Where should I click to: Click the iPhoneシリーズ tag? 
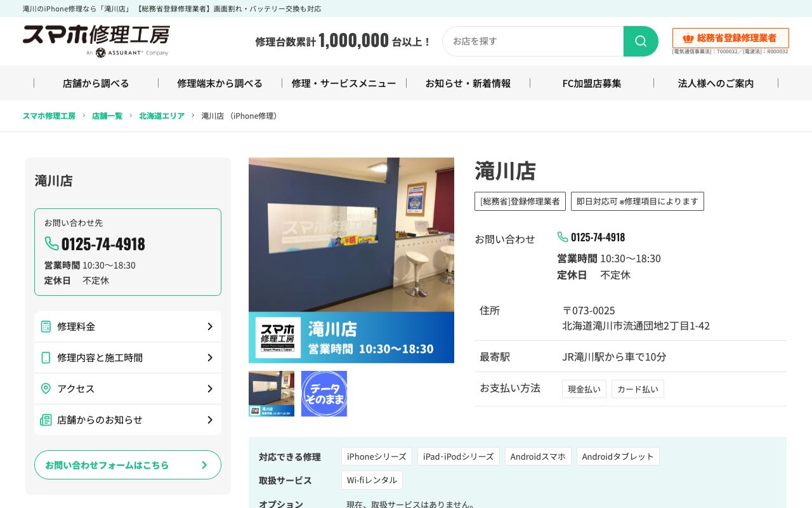377,457
